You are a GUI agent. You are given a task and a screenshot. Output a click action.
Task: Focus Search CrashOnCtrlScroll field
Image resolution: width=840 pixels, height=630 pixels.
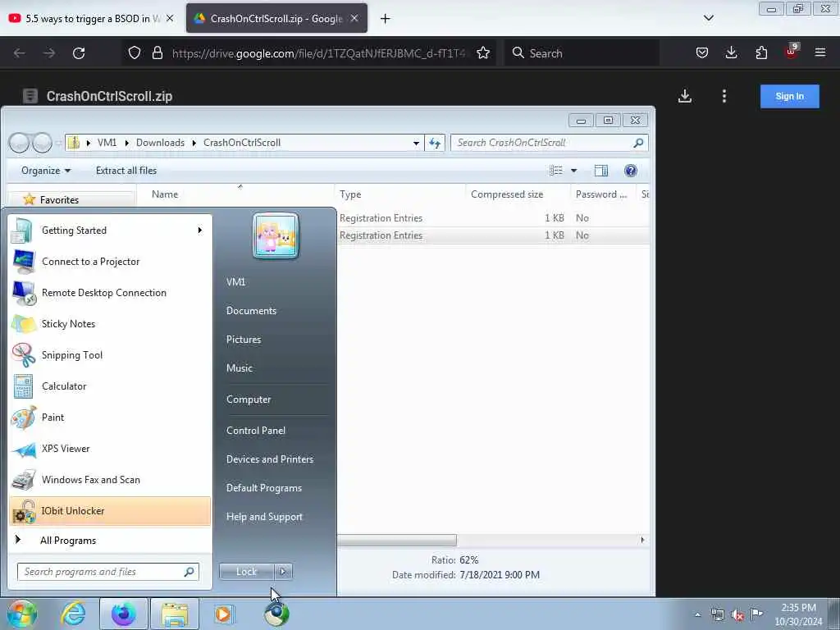tap(550, 143)
